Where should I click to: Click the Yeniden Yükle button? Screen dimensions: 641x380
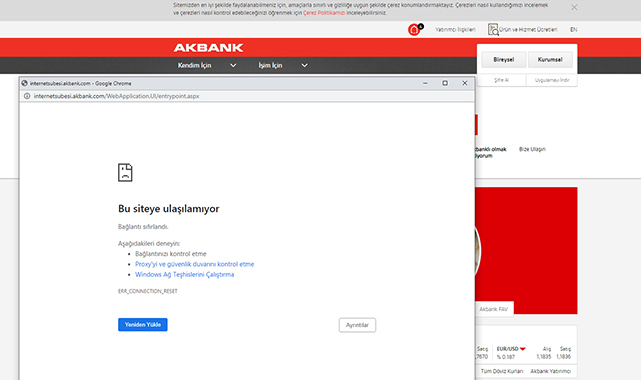143,325
